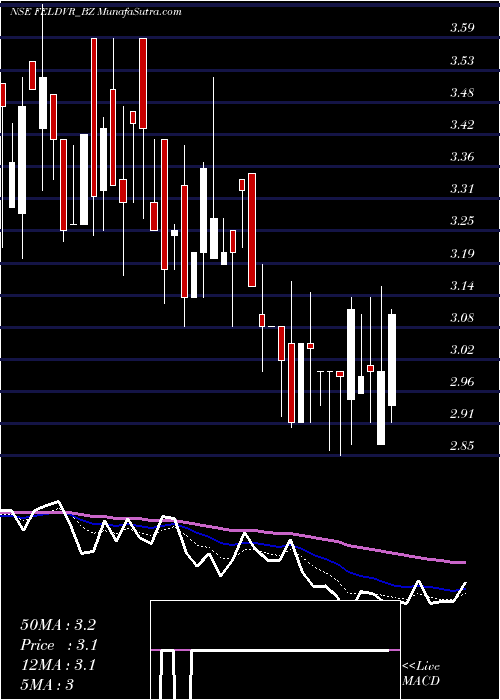Select the 3.14 price axis label
Image resolution: width=500 pixels, height=700 pixels.
[x=462, y=285]
